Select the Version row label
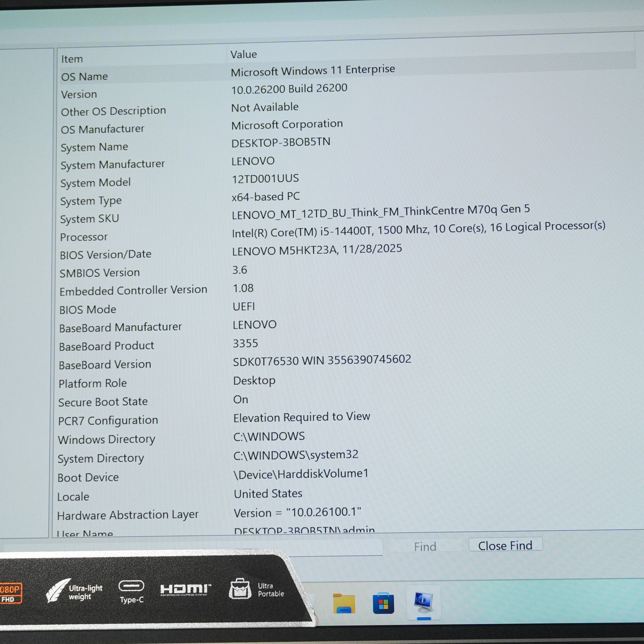 tap(79, 94)
